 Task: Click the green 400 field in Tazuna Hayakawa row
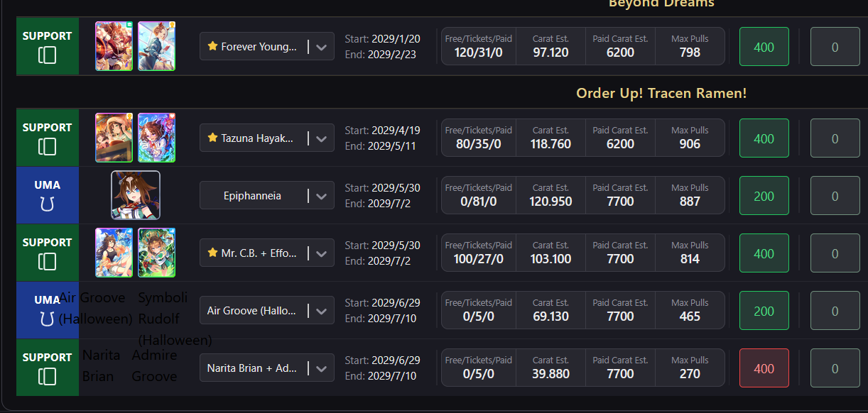(x=764, y=138)
